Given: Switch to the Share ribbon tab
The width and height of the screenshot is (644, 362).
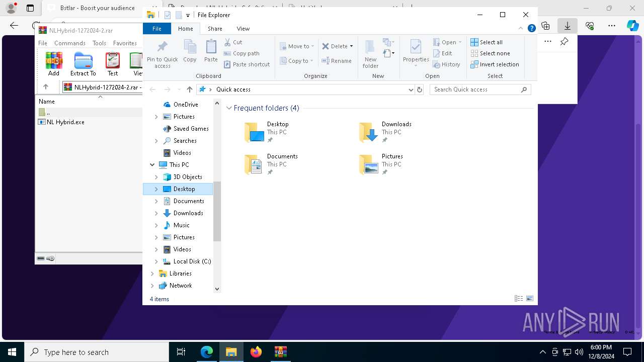Looking at the screenshot, I should coord(215,29).
